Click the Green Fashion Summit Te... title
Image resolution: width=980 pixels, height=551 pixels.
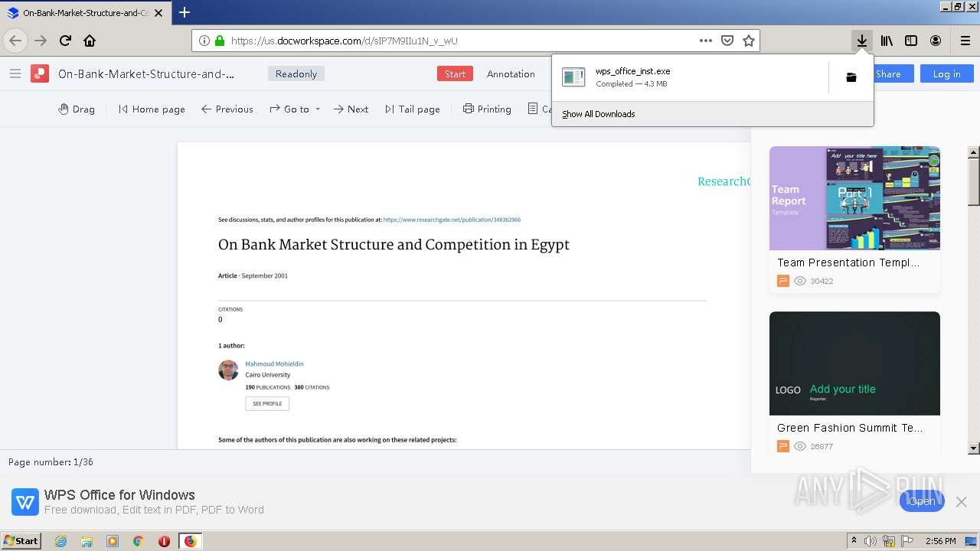tap(850, 428)
